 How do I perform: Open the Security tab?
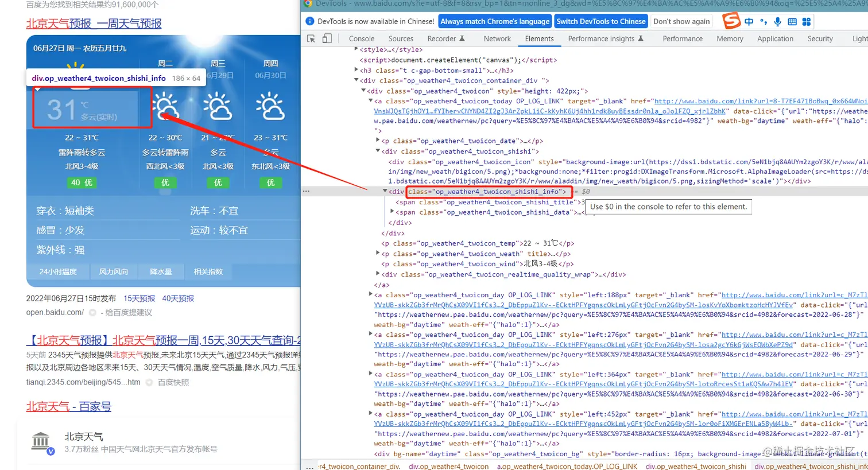(x=820, y=38)
